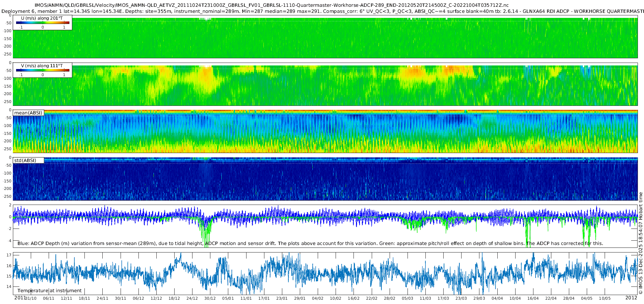Click the std(ABSI) panel label
This screenshot has height=304, width=644.
(x=25, y=160)
